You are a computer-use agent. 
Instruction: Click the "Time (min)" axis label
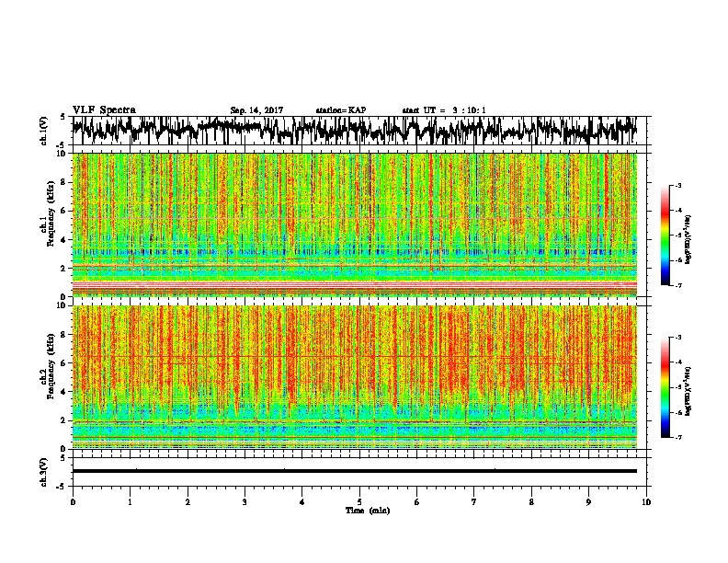pyautogui.click(x=368, y=511)
